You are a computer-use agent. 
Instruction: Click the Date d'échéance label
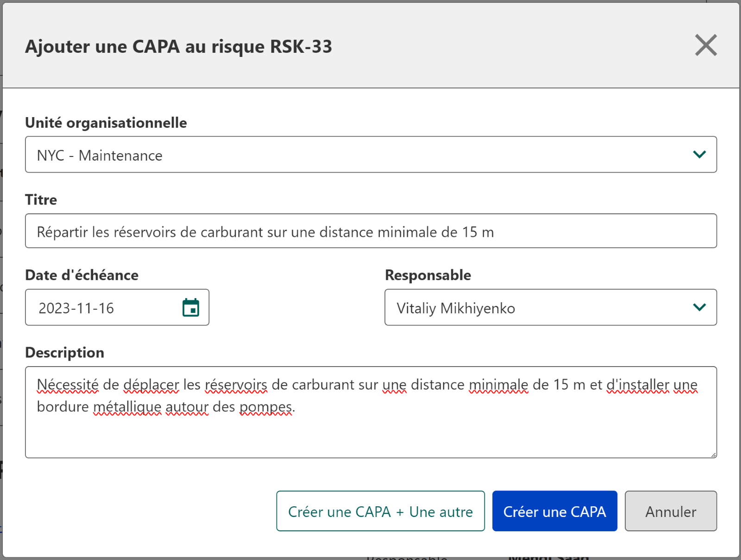(x=82, y=275)
